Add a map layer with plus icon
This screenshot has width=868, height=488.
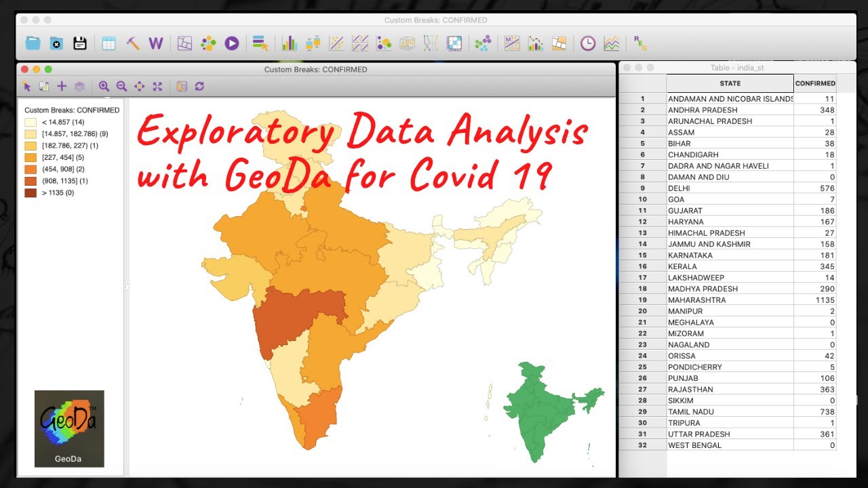(62, 86)
